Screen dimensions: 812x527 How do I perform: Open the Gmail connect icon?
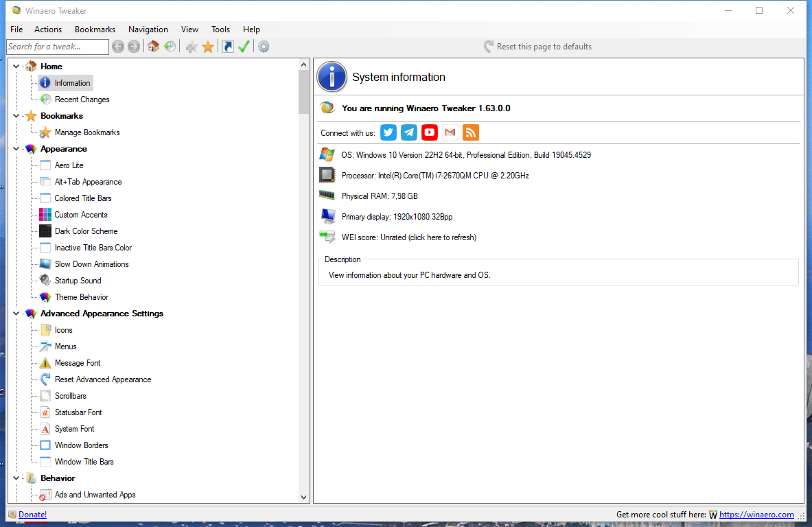point(450,132)
